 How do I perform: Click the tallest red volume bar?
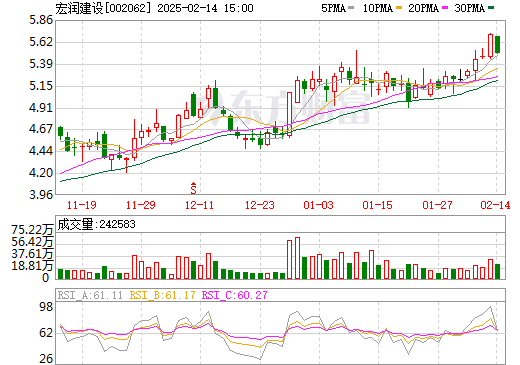pos(297,258)
